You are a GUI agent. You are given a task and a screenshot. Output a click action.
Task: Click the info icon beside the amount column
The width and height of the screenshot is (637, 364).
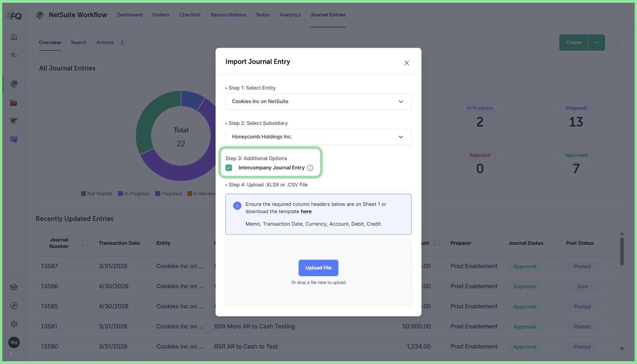tap(437, 243)
